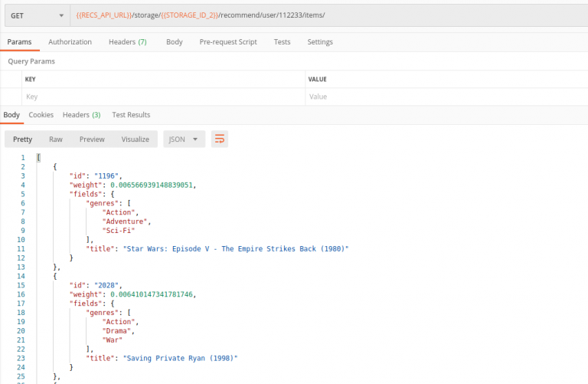
Task: Select the response Body tab
Action: coord(11,115)
